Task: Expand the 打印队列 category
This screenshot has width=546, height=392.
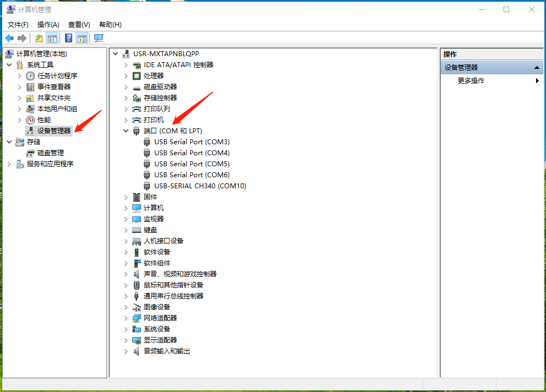Action: tap(126, 109)
